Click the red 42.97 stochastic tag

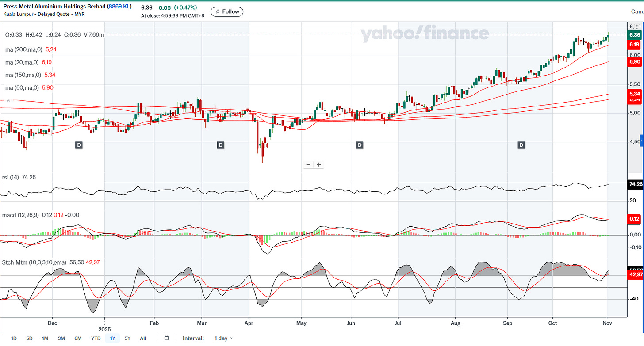pos(636,274)
